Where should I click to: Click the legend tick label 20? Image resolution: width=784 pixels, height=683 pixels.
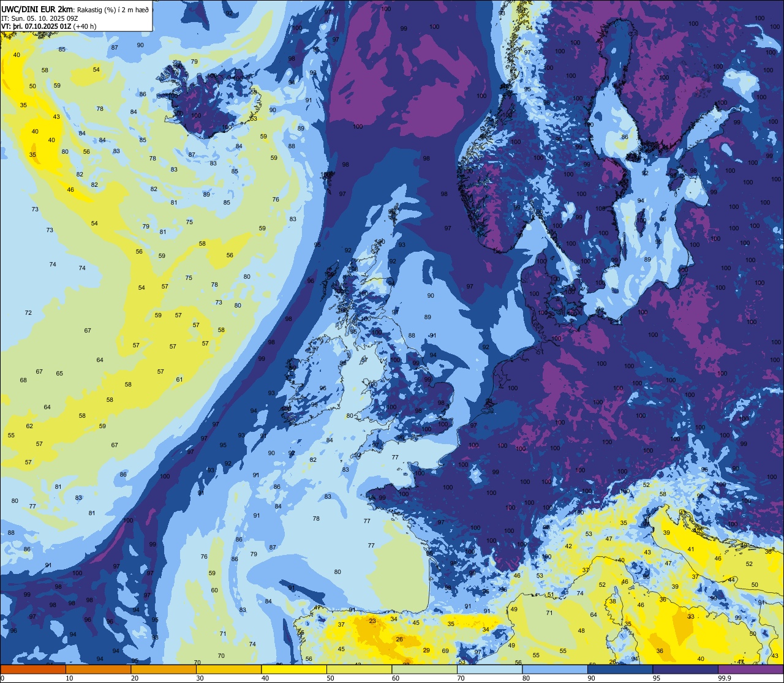point(135,678)
